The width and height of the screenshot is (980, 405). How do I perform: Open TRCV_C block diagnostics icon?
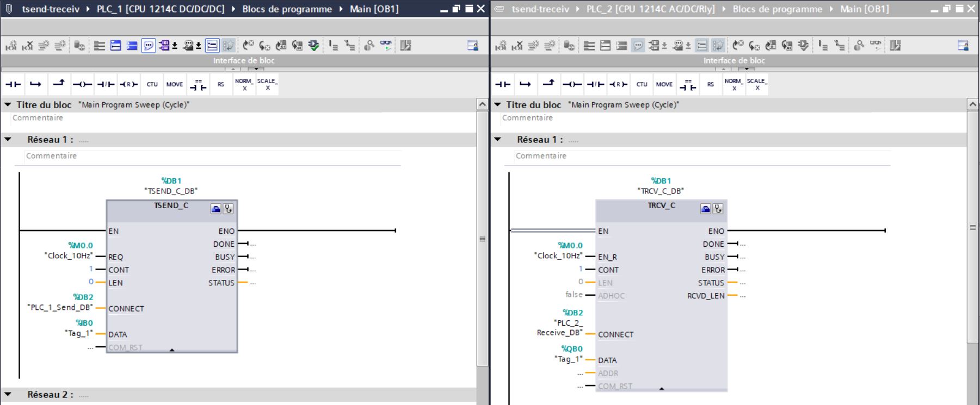[x=718, y=209]
